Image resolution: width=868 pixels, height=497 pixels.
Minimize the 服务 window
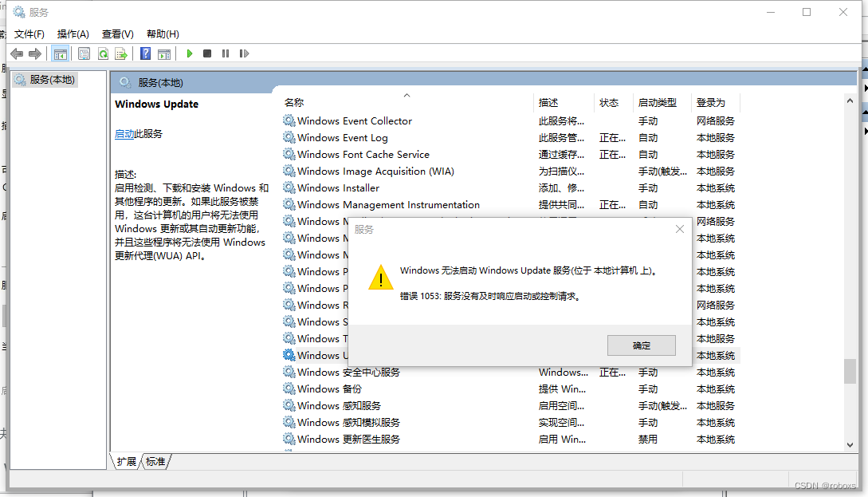[771, 12]
